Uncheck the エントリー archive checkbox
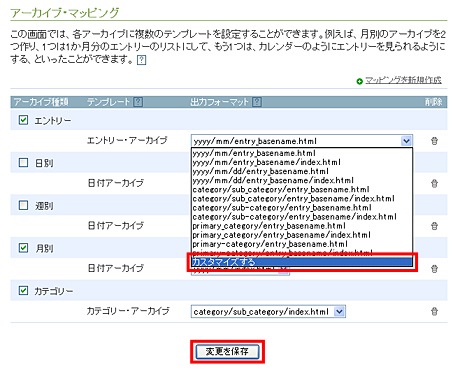Screen dimensions: 460x374 tap(23, 120)
